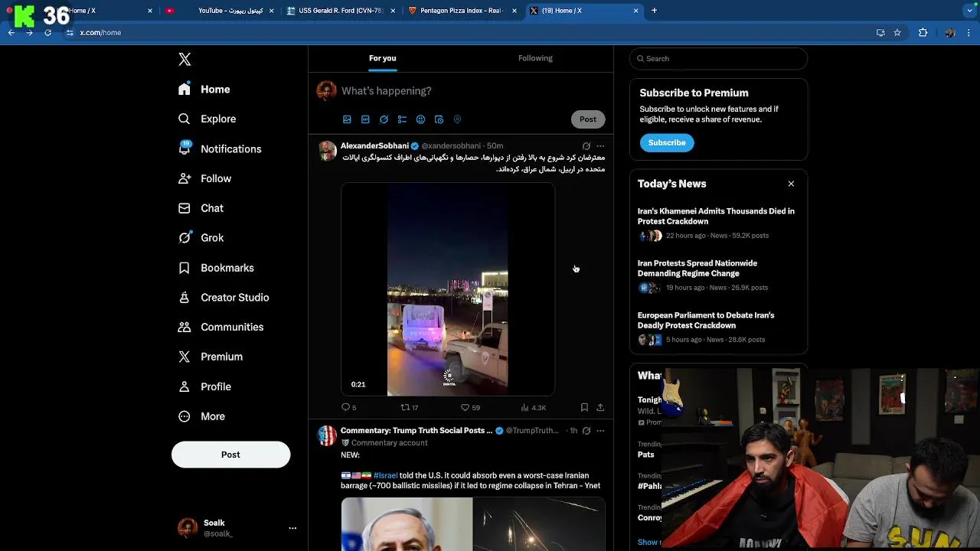Open Grok explain on Trump Truth post
The height and width of the screenshot is (551, 980).
coord(586,431)
